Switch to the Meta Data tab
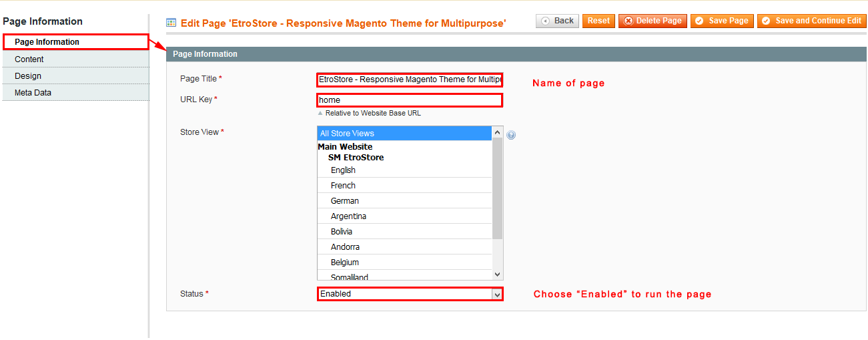This screenshot has width=868, height=340. click(x=75, y=93)
